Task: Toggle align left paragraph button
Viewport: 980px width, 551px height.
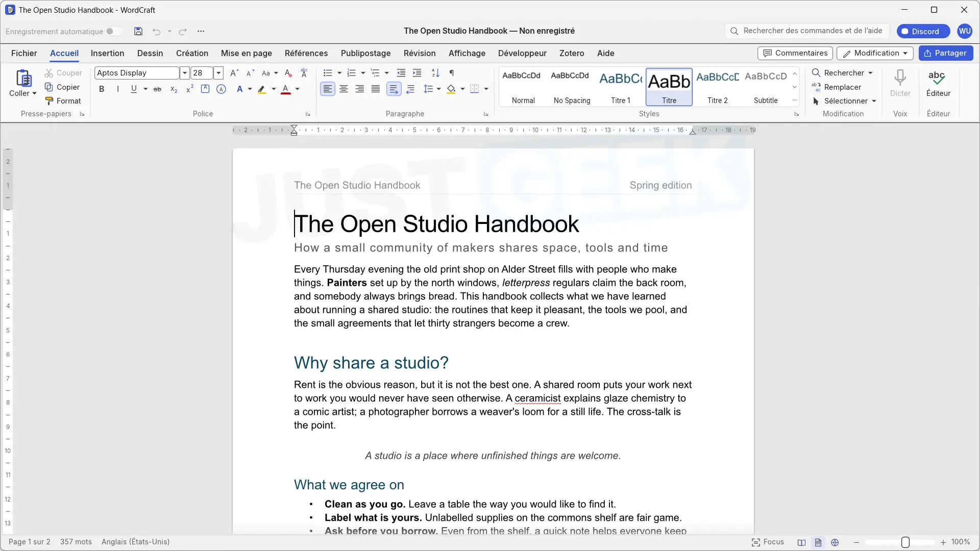Action: click(328, 89)
